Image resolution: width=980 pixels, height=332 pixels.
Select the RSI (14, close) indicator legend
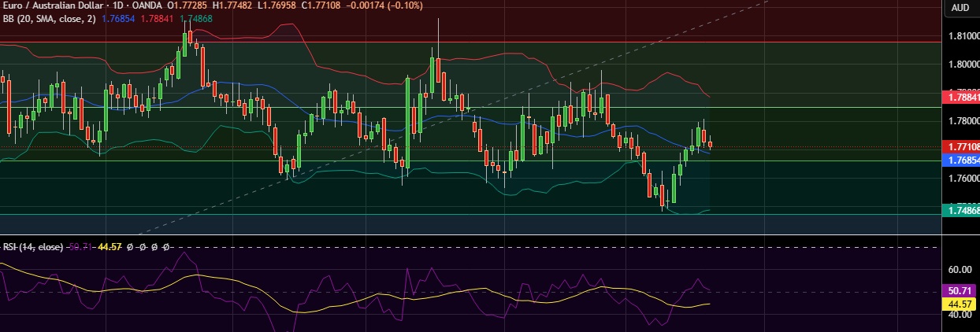point(33,246)
